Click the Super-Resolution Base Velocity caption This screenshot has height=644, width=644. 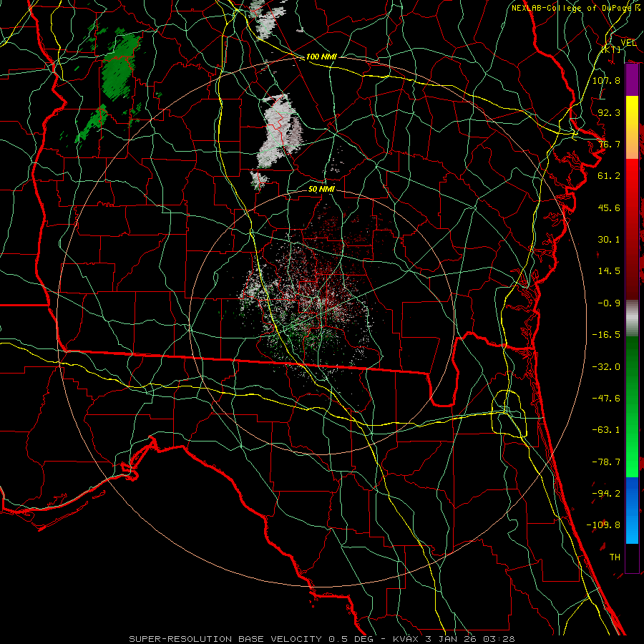[321, 639]
